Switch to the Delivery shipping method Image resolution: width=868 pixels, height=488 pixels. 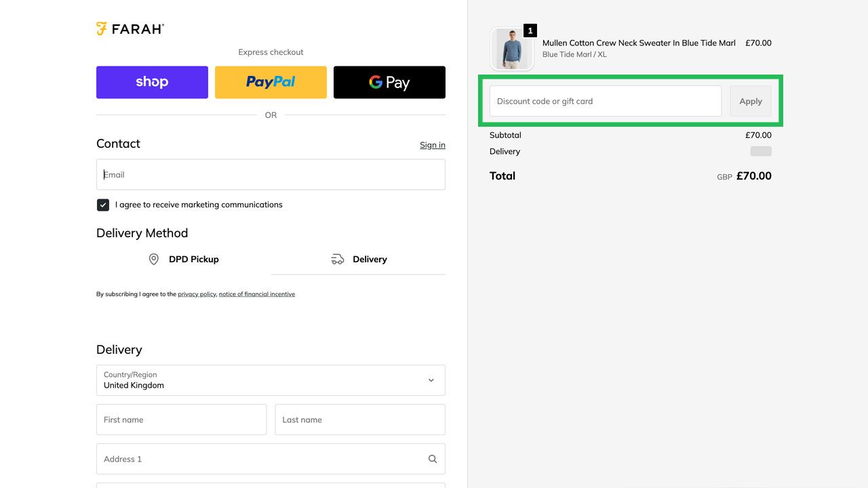370,259
